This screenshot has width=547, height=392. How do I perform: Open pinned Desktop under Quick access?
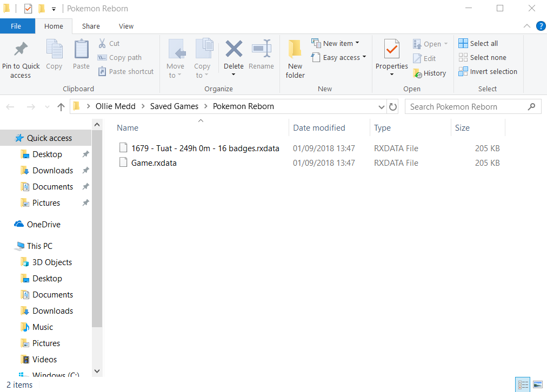pyautogui.click(x=47, y=154)
